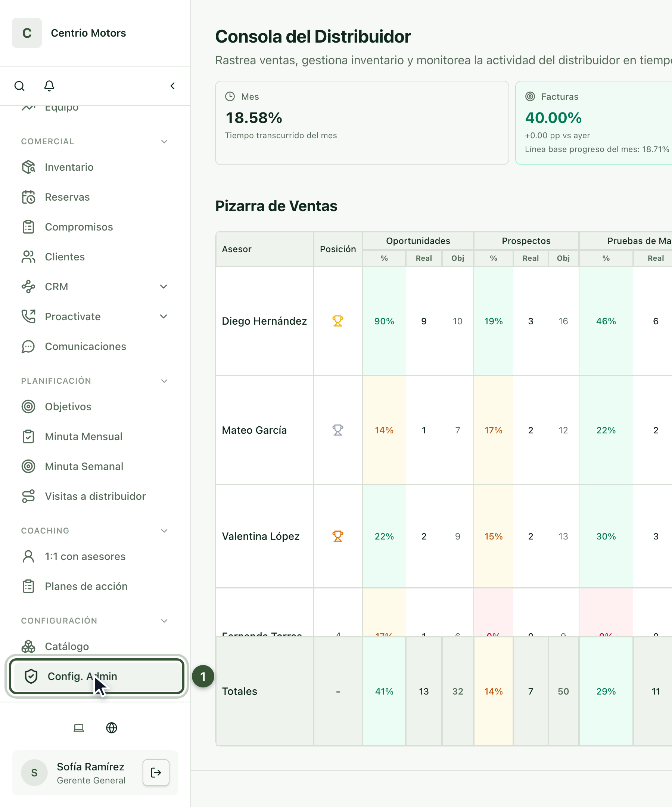Click the Mes progress card

pos(362,123)
